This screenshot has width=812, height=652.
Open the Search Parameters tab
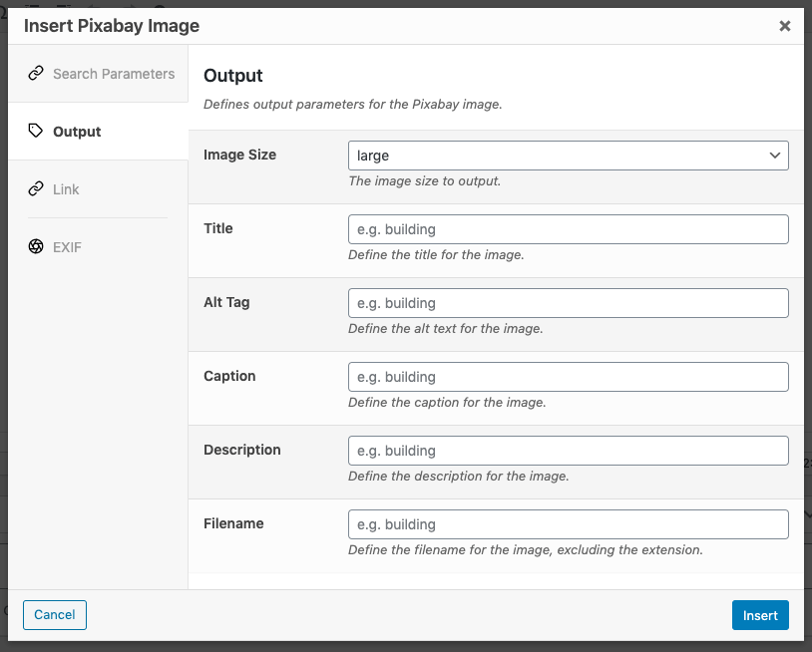[98, 74]
